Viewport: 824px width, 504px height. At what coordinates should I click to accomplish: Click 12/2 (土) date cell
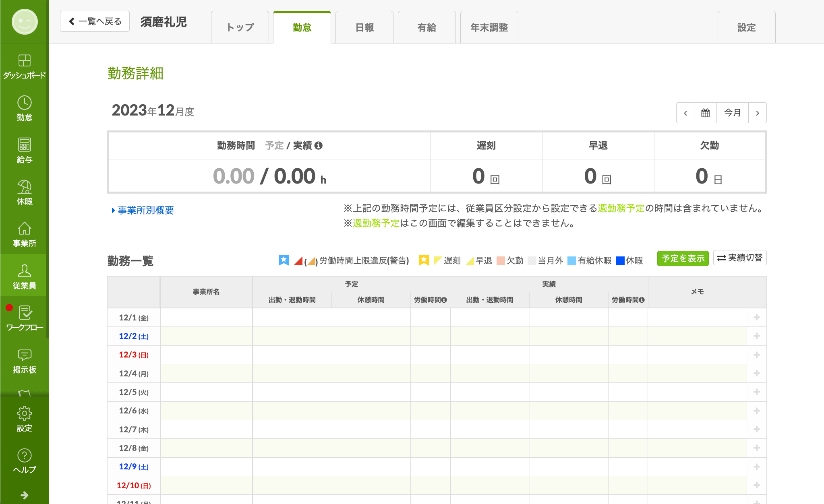click(x=134, y=336)
